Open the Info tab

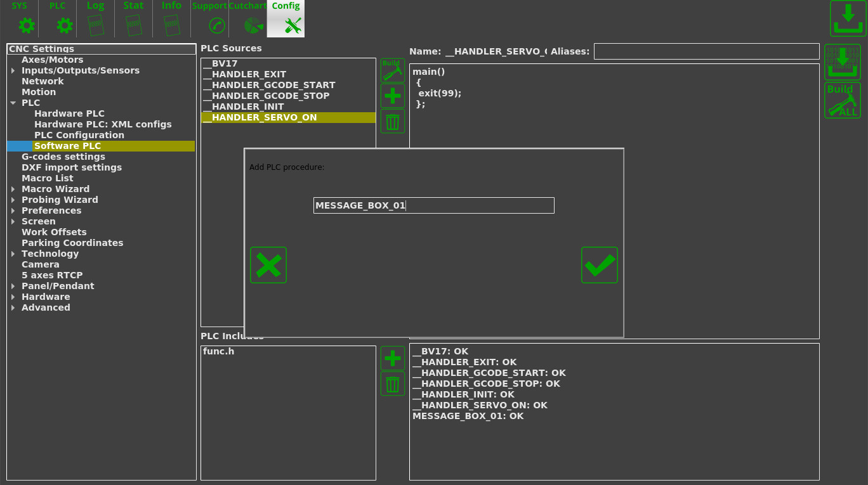(x=171, y=25)
